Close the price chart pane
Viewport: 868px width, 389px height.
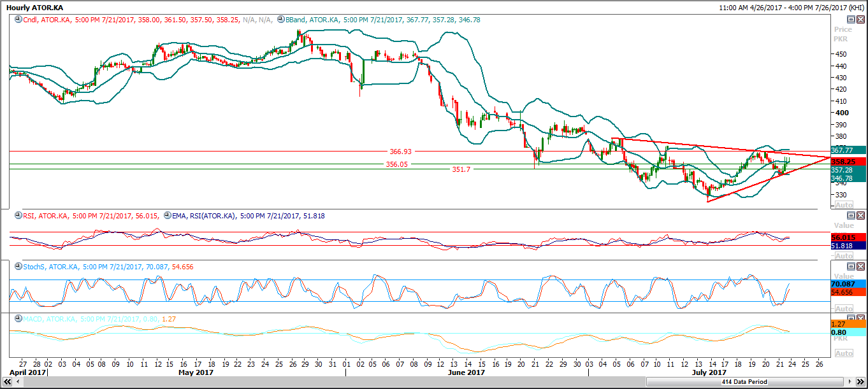point(860,20)
